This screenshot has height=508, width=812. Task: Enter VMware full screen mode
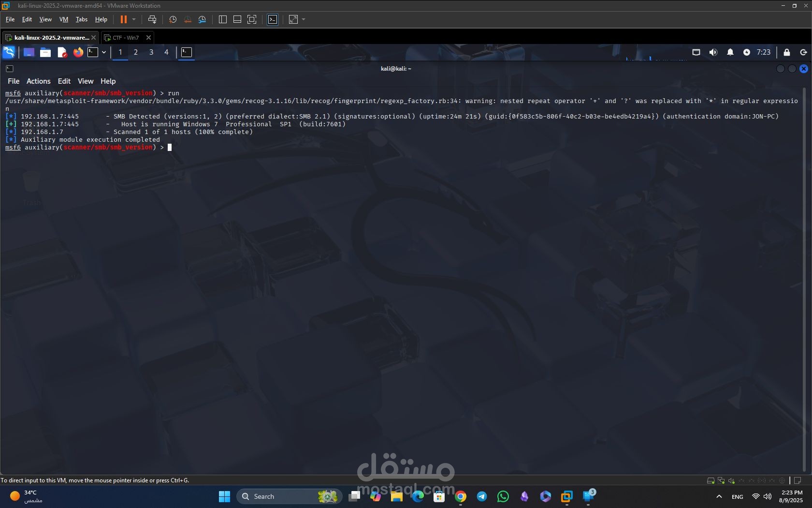pyautogui.click(x=252, y=19)
